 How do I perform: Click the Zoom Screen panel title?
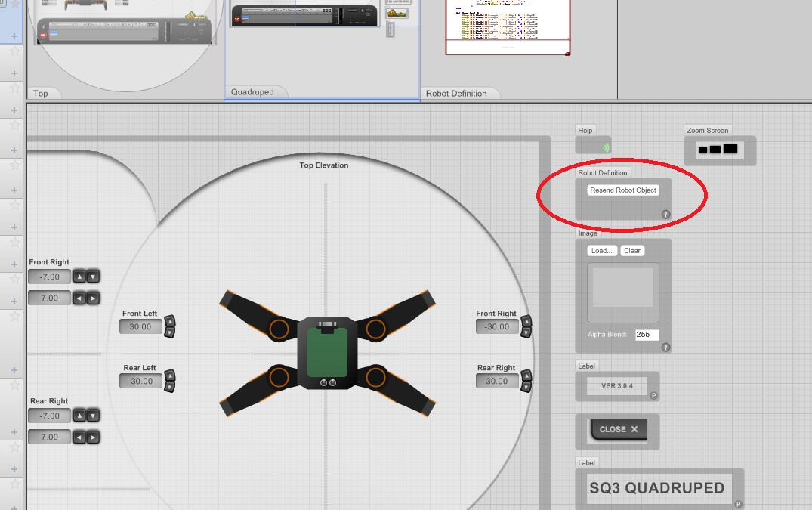(x=708, y=131)
